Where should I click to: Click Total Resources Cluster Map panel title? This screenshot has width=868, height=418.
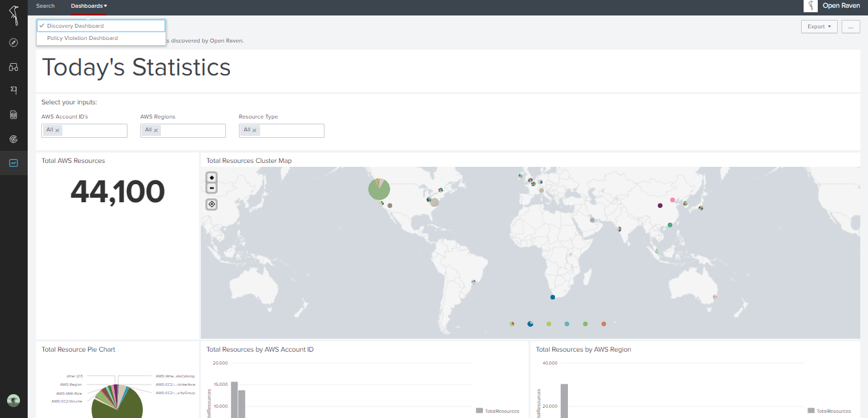click(x=249, y=160)
